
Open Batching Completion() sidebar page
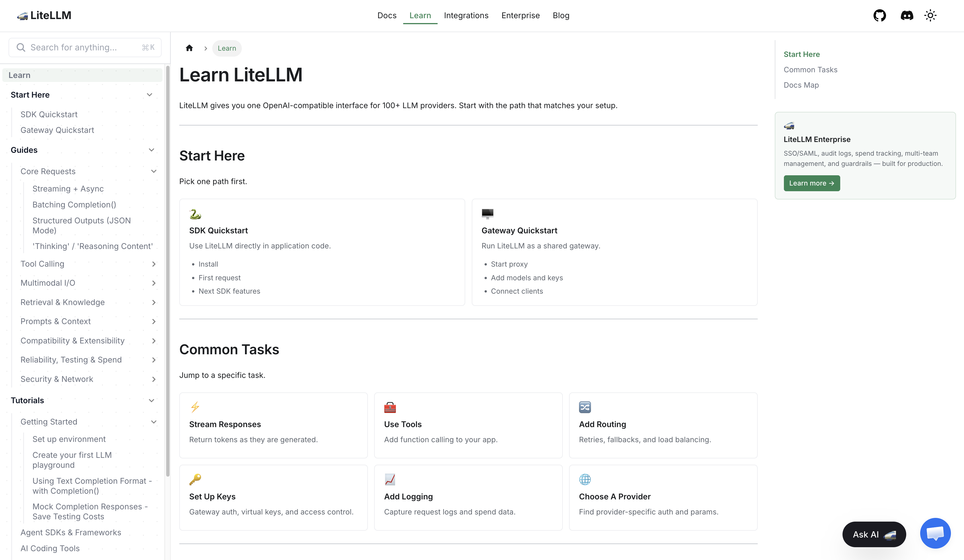(x=74, y=205)
